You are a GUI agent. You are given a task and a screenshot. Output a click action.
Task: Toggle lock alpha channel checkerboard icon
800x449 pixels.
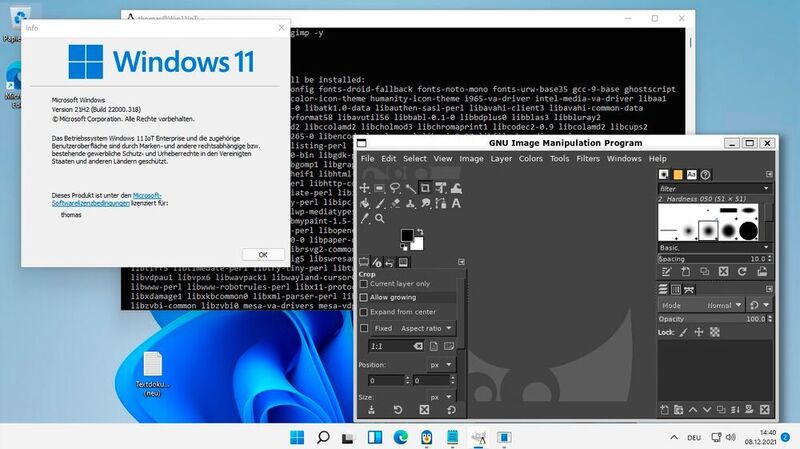click(x=715, y=332)
